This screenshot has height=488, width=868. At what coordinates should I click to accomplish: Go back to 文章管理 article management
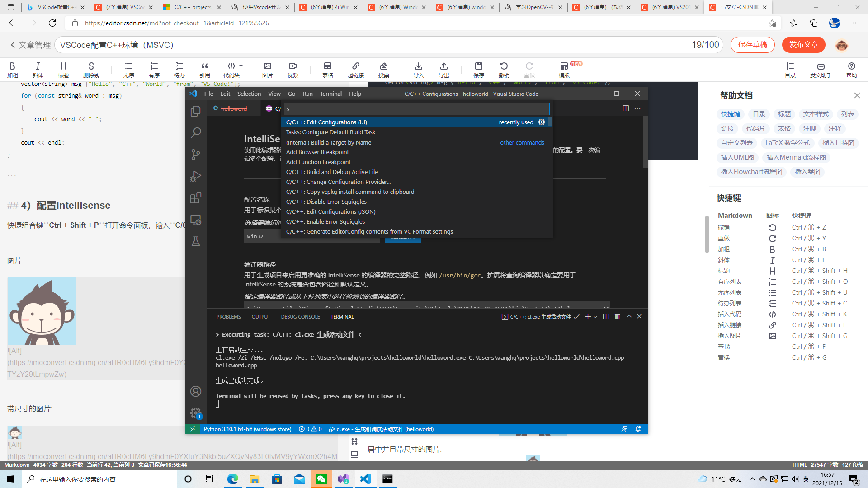coord(30,45)
